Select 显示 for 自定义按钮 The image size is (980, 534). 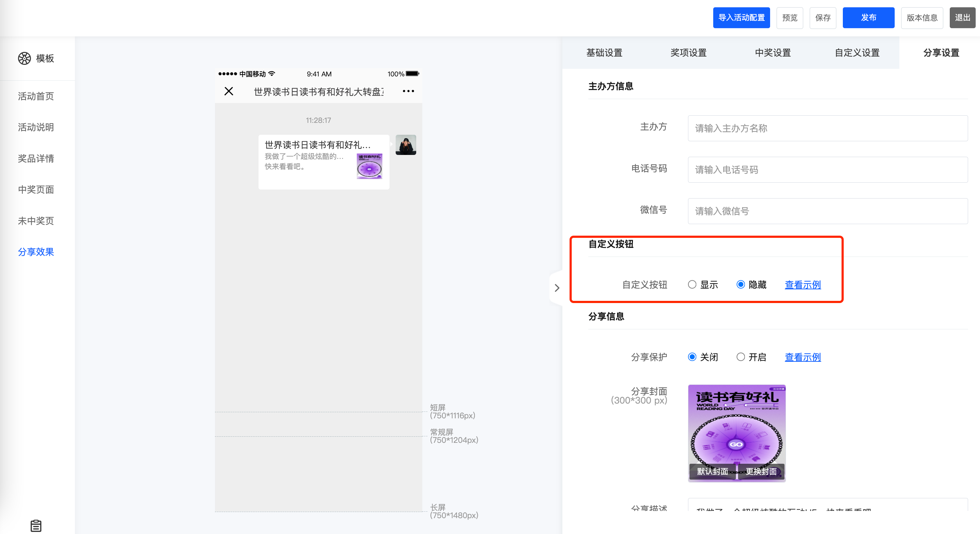click(692, 285)
